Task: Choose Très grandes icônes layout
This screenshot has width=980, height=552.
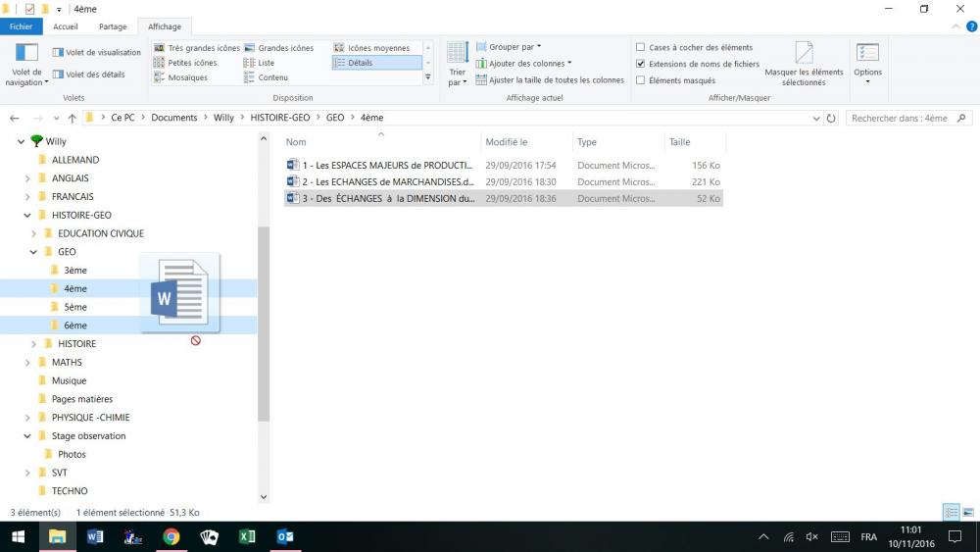Action: pyautogui.click(x=197, y=48)
